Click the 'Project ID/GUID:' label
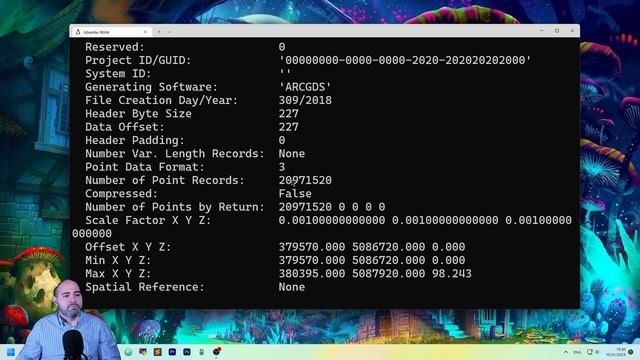This screenshot has height=360, width=640. click(x=138, y=60)
